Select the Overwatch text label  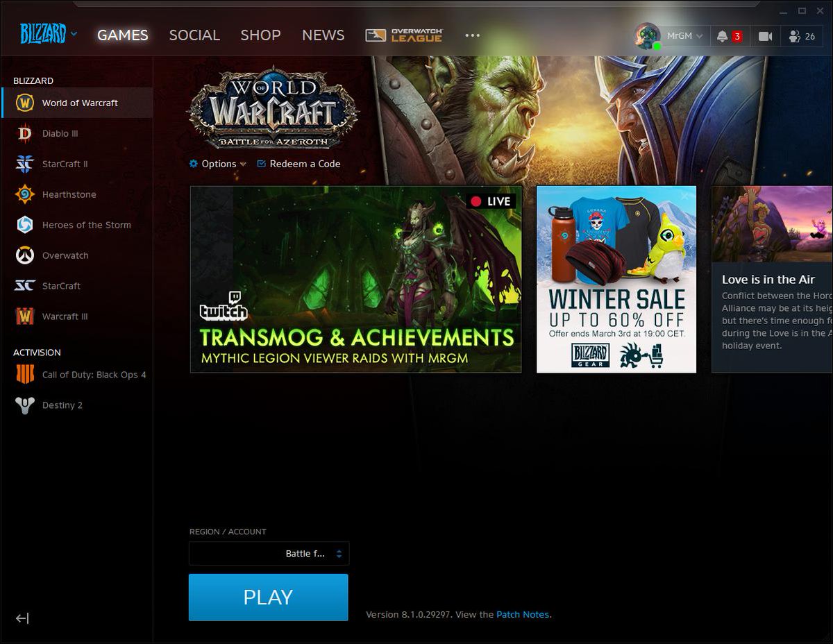[x=65, y=255]
